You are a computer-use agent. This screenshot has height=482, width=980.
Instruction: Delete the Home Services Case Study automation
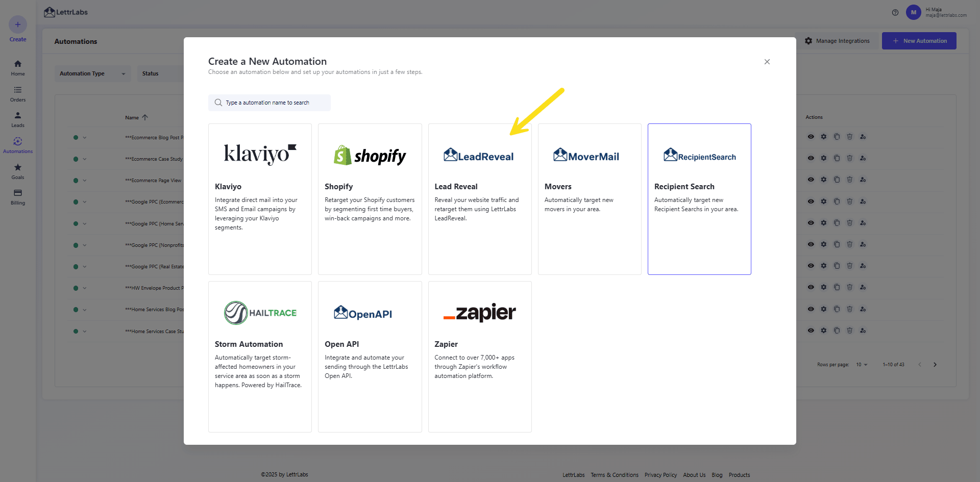(x=849, y=331)
